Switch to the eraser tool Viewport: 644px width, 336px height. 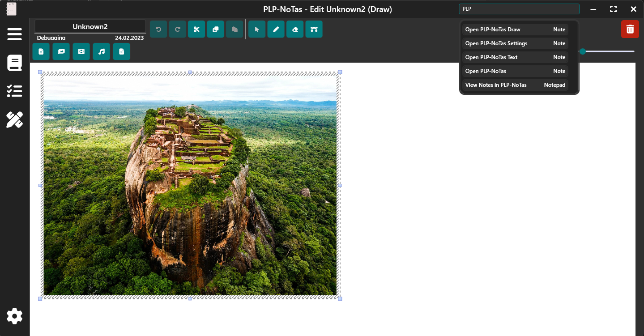pos(295,29)
